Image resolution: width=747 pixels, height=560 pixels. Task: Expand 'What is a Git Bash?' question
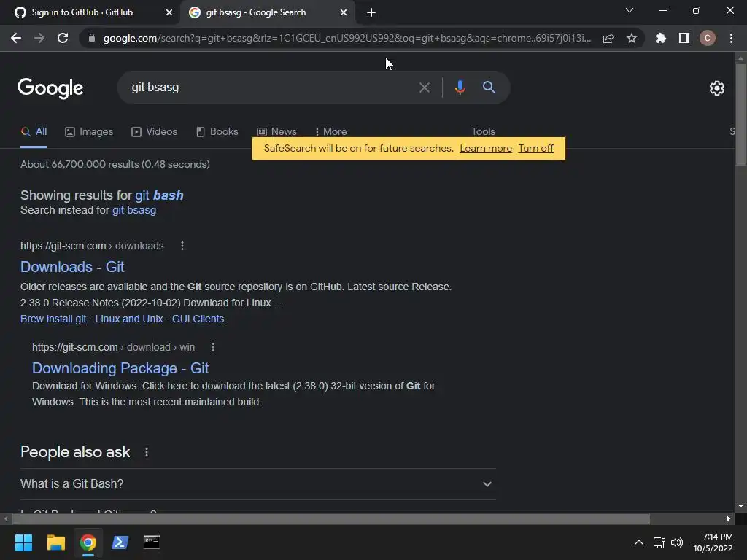tap(258, 484)
